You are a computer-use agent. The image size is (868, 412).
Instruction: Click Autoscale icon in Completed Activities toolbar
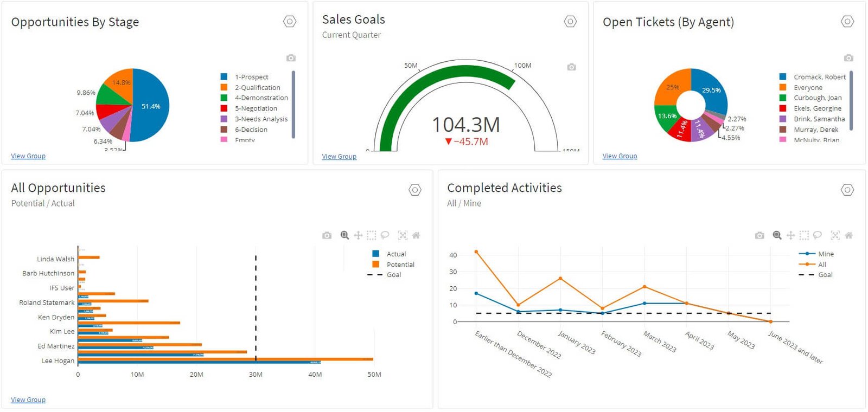[835, 235]
